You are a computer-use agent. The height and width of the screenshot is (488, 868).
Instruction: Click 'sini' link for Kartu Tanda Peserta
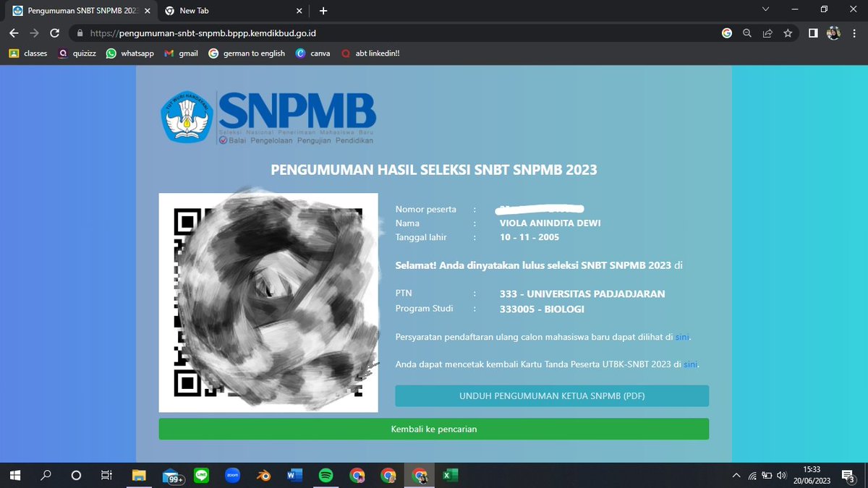[x=690, y=364]
